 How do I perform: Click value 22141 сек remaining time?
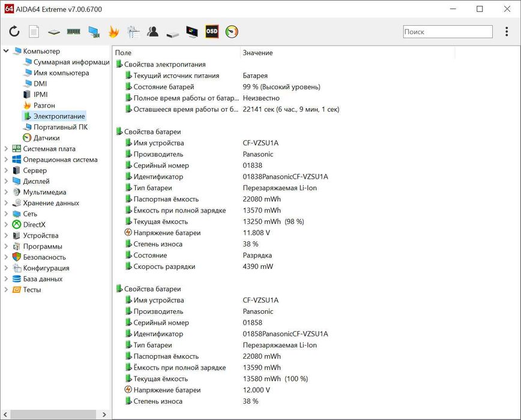coord(291,109)
